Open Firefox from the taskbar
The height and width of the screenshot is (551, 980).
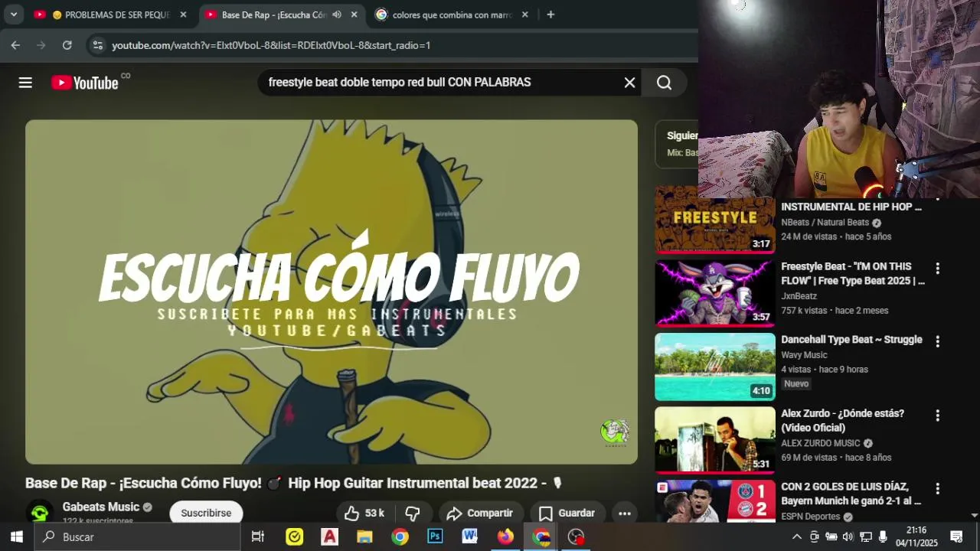[x=505, y=536]
